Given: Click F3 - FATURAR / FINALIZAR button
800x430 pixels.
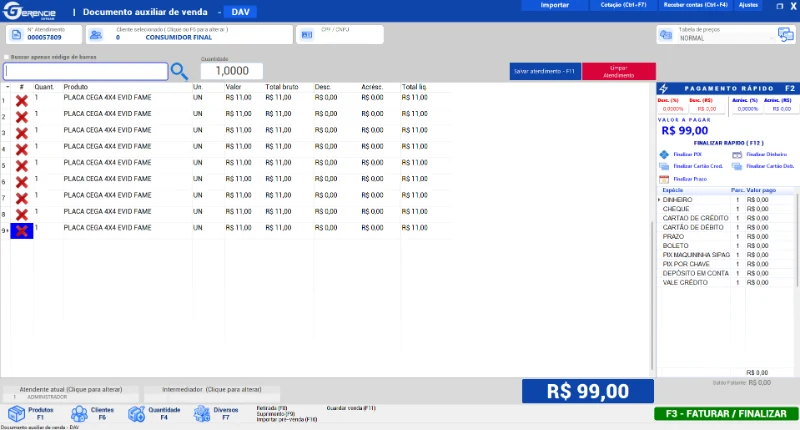Looking at the screenshot, I should (x=726, y=414).
